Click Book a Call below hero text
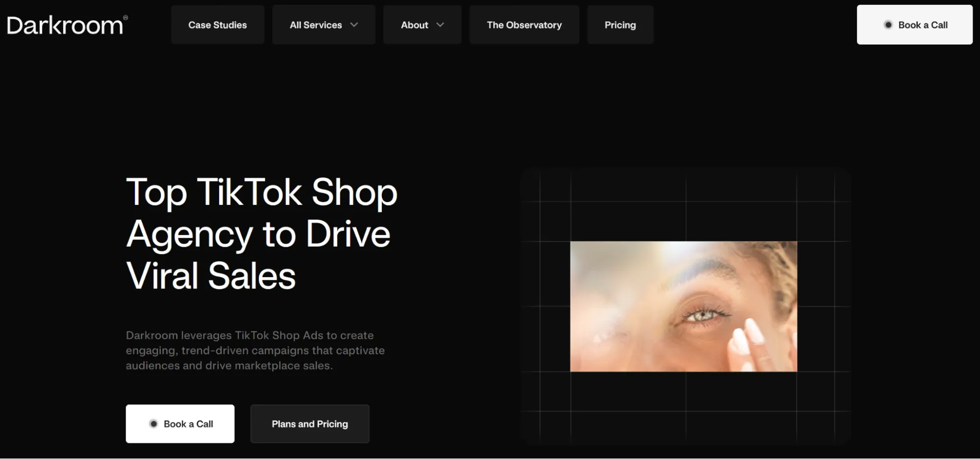Screen dimensions: 980x459 [x=180, y=424]
